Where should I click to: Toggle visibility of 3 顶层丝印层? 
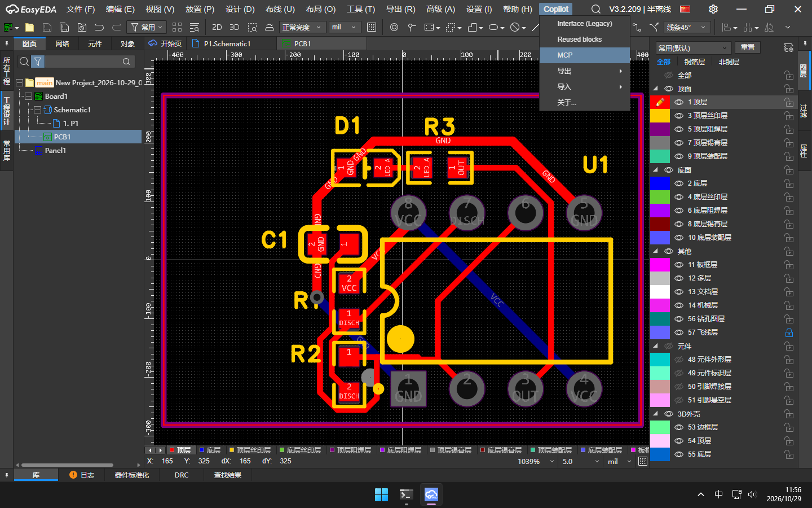tap(679, 116)
